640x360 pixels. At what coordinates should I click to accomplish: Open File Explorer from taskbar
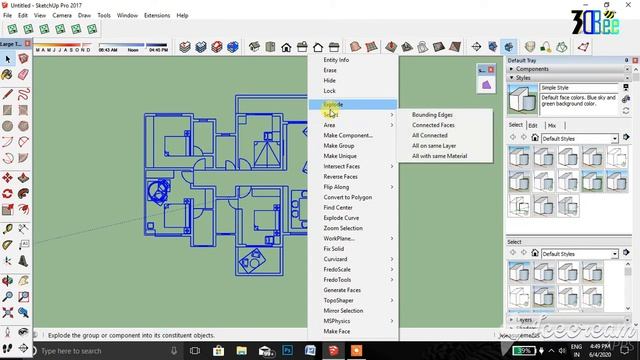(242, 351)
